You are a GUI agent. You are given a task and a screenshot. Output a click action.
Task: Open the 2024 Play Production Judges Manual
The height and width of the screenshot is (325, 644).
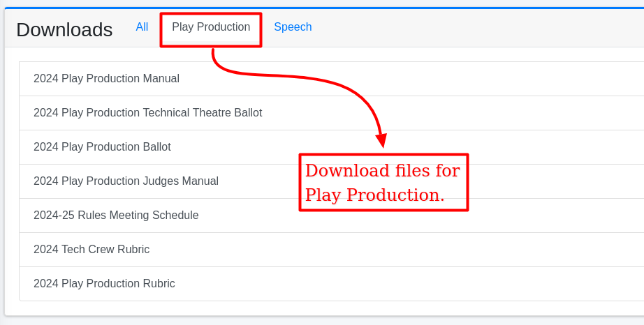pos(126,181)
